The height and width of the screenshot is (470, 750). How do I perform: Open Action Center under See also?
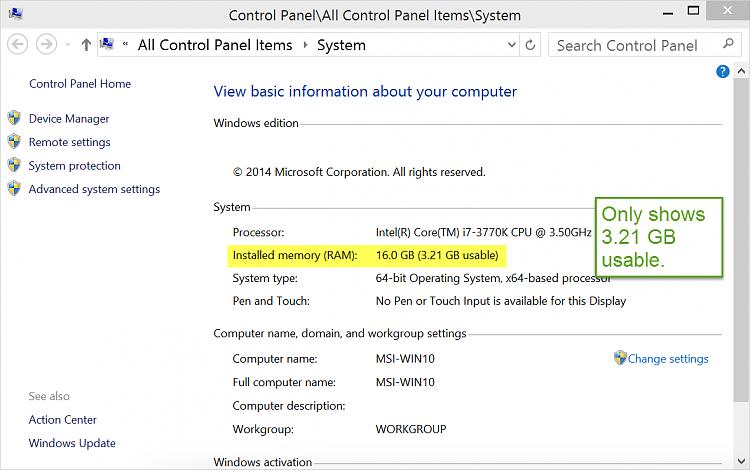(x=63, y=419)
